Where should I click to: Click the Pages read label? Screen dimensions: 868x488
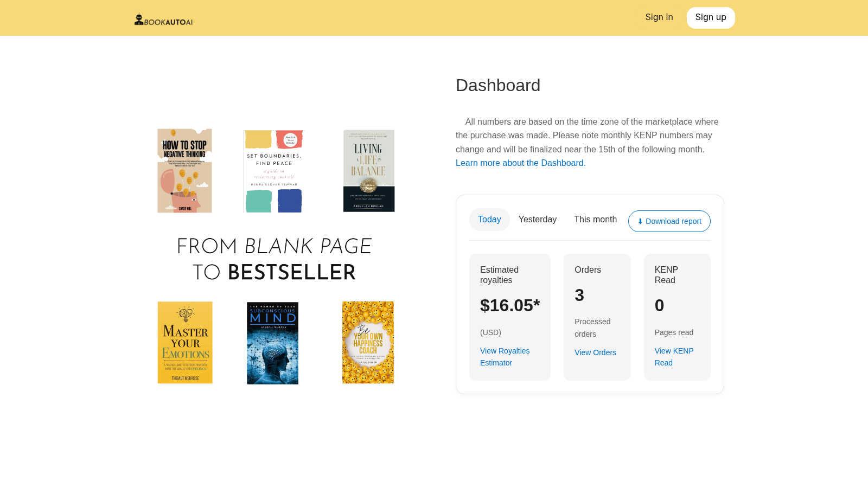coord(674,333)
